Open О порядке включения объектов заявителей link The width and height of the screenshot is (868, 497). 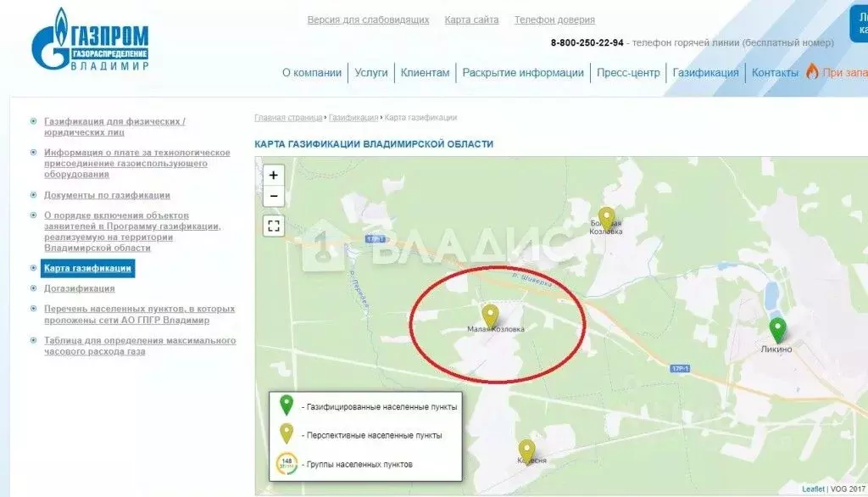[x=132, y=232]
